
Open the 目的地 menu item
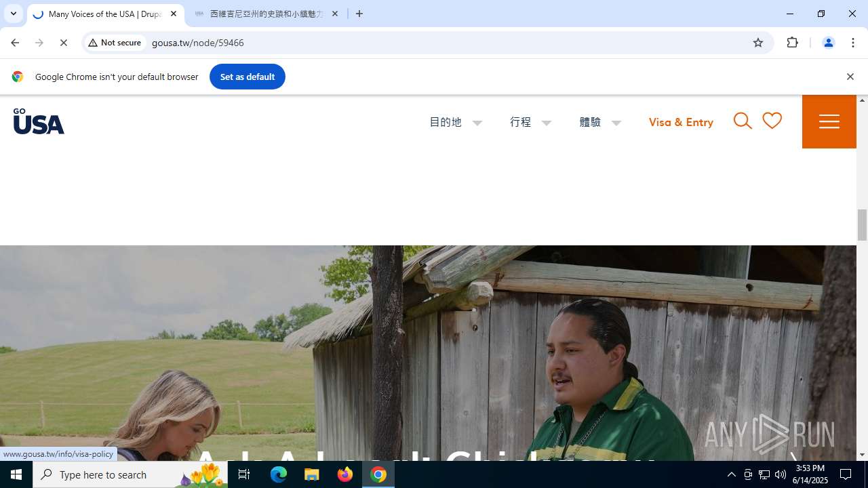pos(445,122)
